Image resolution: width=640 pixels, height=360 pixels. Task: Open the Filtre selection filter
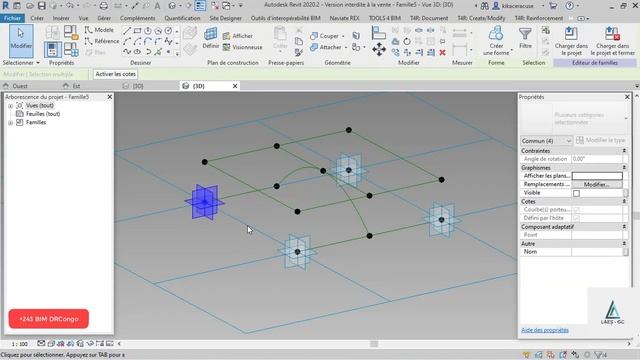coord(525,38)
